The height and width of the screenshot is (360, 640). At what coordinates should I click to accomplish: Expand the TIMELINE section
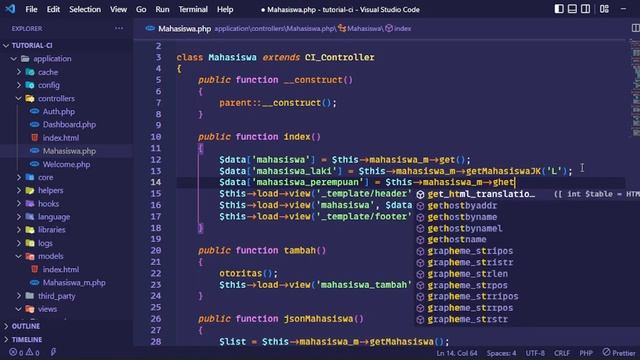point(22,340)
